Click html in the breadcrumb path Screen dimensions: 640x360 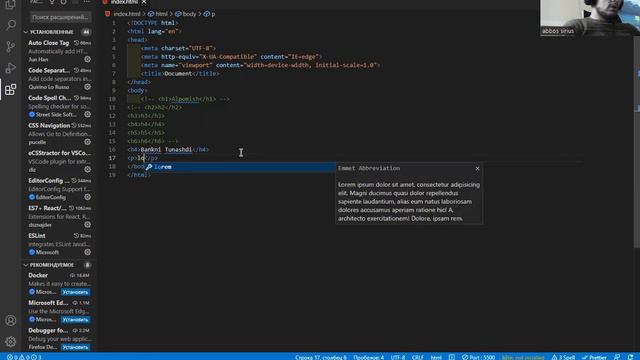(x=161, y=14)
